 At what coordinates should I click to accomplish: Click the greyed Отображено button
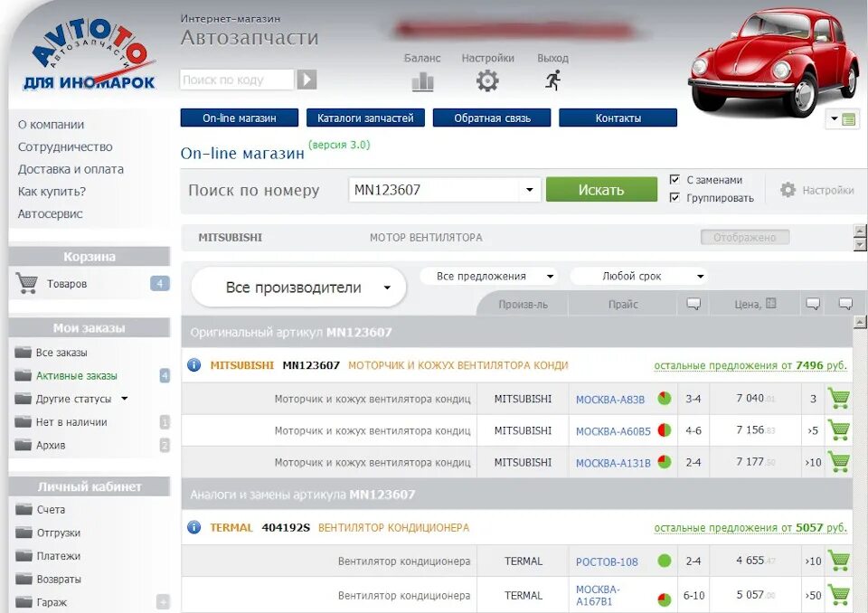744,238
